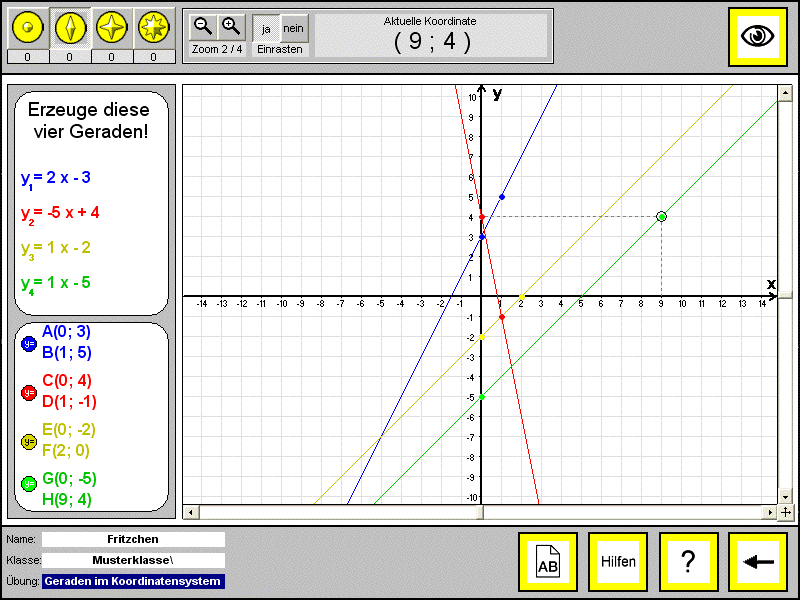The image size is (800, 600).
Task: Open the AB worksheet document
Action: tap(548, 562)
